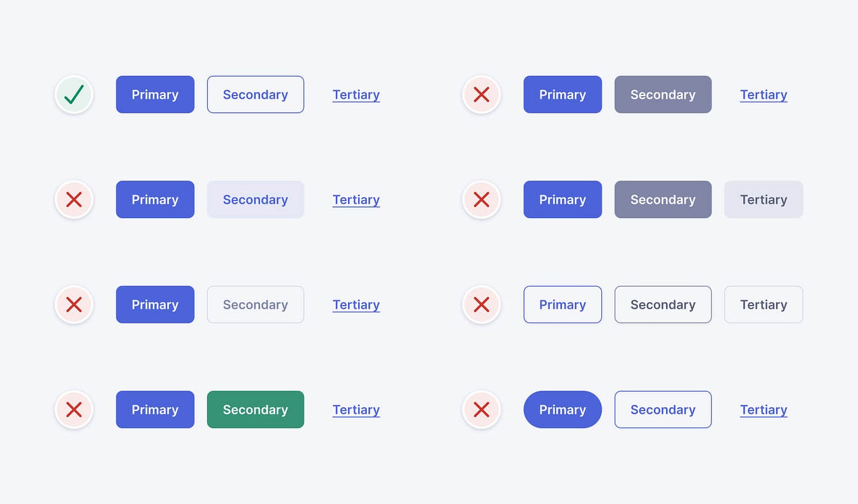Click the red X next to the grayed-out Secondary row
This screenshot has height=504, width=858.
[x=74, y=304]
